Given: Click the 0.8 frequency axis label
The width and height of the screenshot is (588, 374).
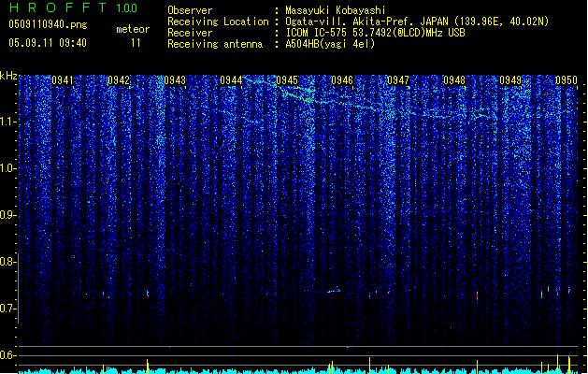Looking at the screenshot, I should point(7,262).
